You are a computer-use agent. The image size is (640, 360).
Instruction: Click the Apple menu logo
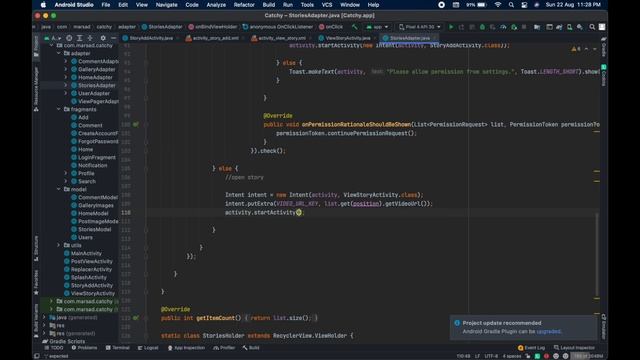click(x=43, y=5)
